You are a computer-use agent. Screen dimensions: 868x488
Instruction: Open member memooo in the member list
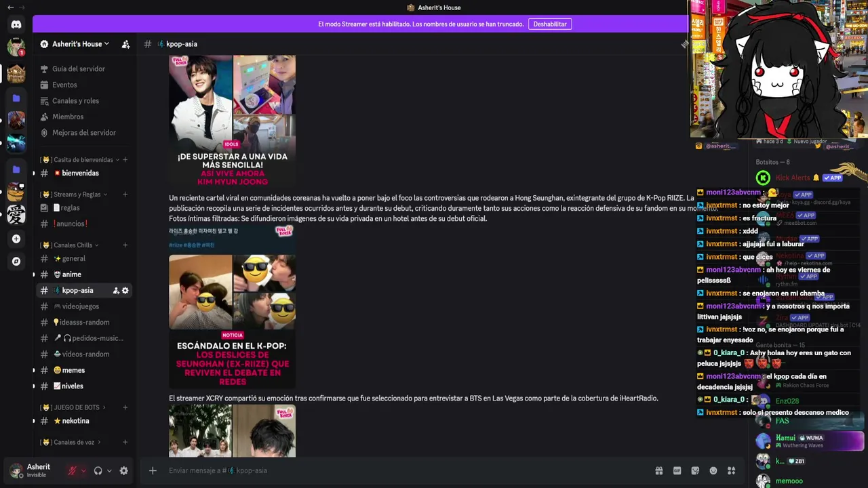pyautogui.click(x=809, y=481)
